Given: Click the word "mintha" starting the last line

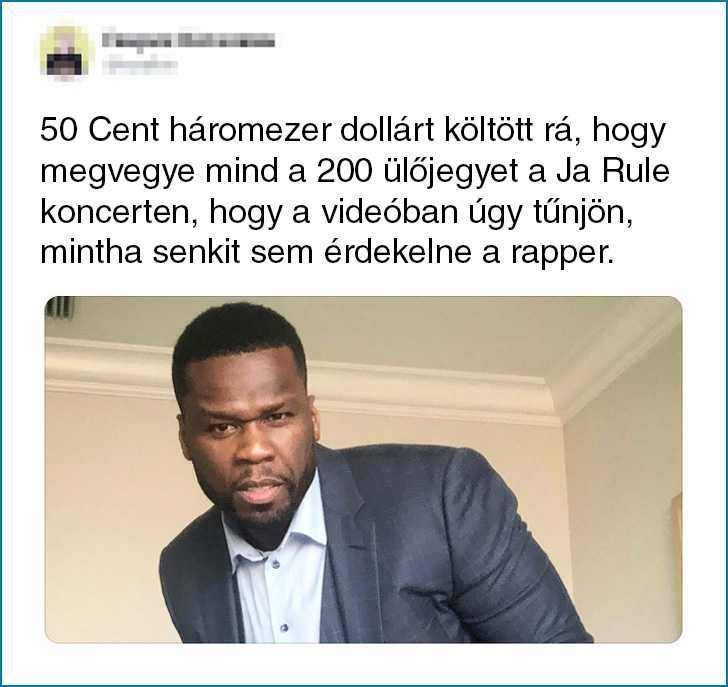Looking at the screenshot, I should 91,253.
